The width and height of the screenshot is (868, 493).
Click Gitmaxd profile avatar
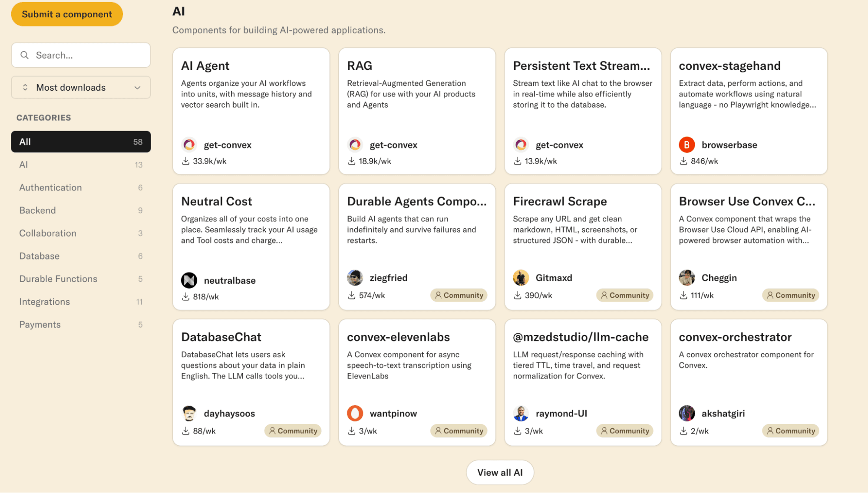tap(521, 278)
